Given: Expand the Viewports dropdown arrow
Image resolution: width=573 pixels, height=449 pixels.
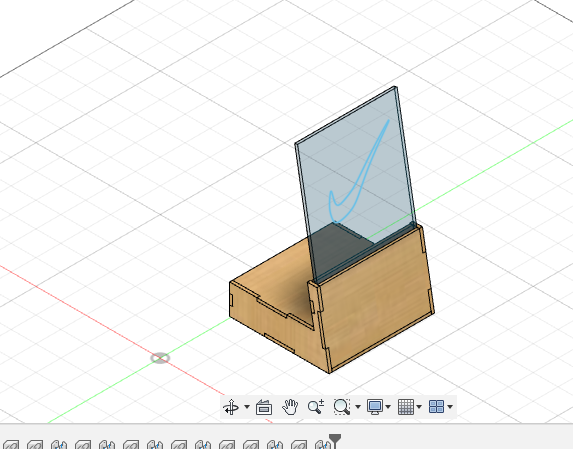Looking at the screenshot, I should [450, 407].
